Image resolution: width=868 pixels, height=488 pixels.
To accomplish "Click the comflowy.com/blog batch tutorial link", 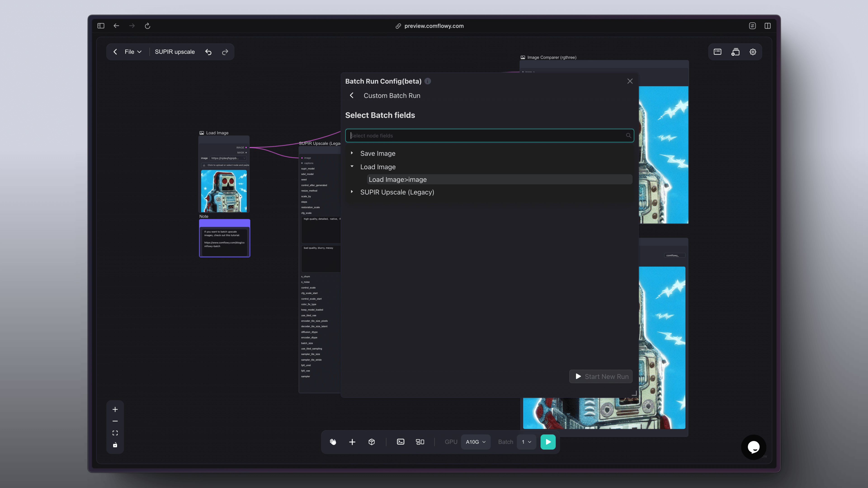I will [x=224, y=244].
